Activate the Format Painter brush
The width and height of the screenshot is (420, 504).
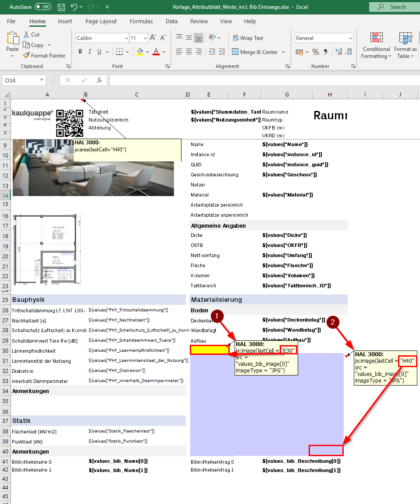(x=44, y=55)
